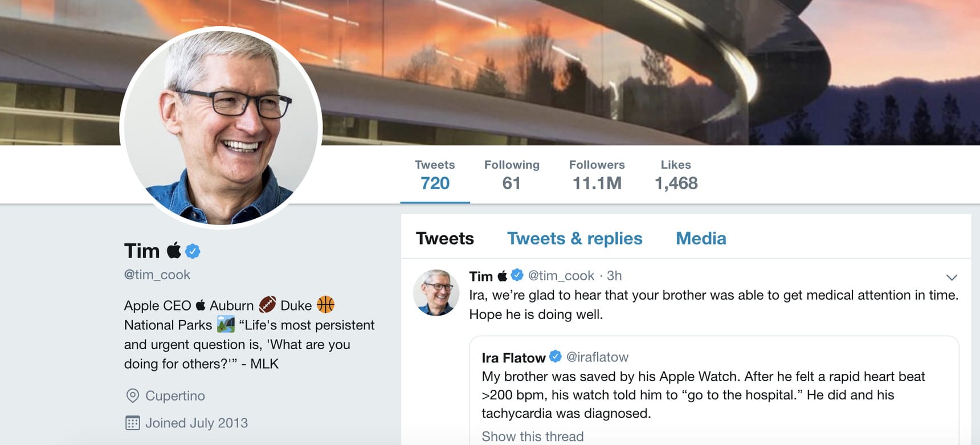Click the @iraflatow handle in the quoted tweet
The image size is (980, 445).
coord(597,357)
